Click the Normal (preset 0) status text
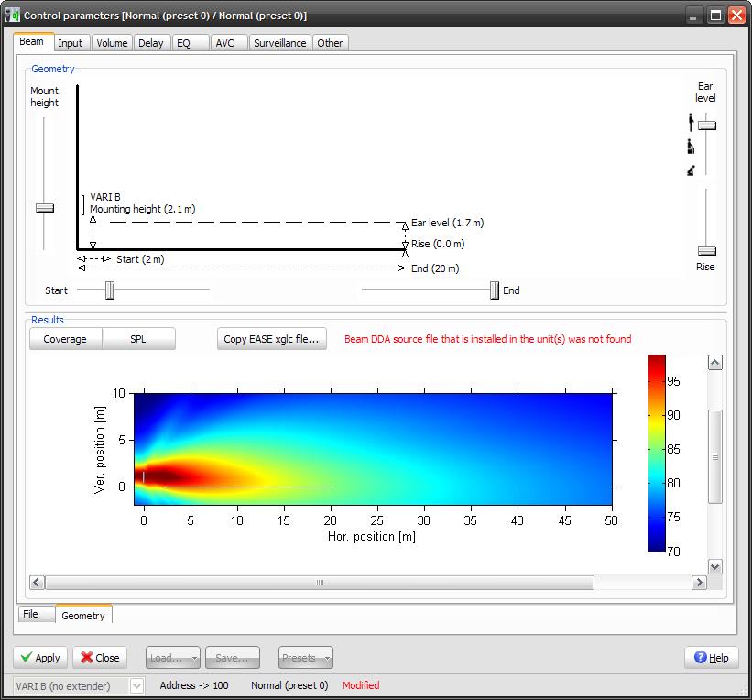Screen dimensions: 752x700 [x=289, y=685]
